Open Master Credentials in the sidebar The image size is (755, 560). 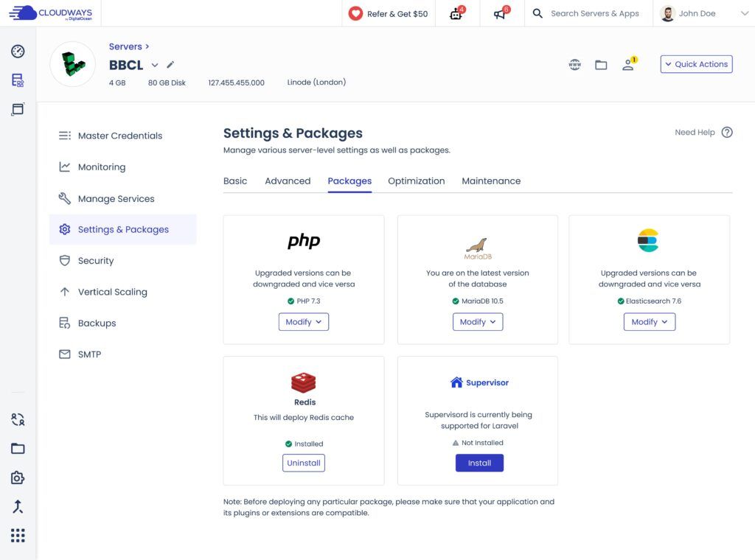click(123, 136)
